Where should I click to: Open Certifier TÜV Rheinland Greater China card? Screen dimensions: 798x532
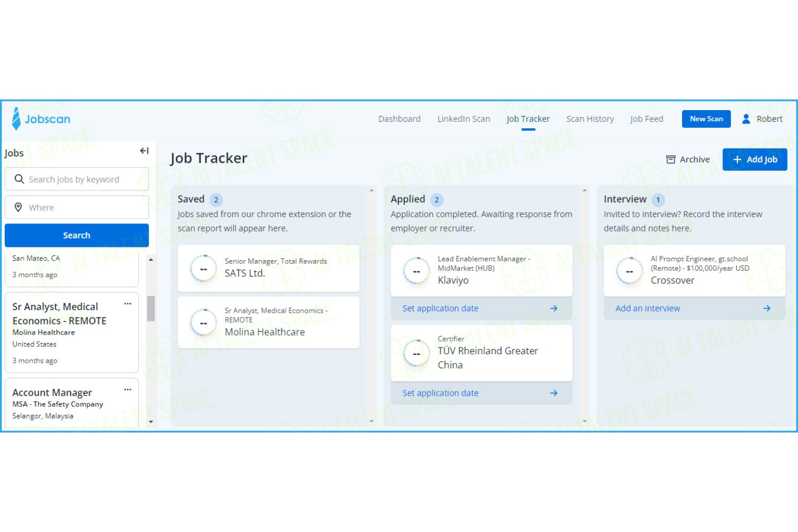click(481, 353)
